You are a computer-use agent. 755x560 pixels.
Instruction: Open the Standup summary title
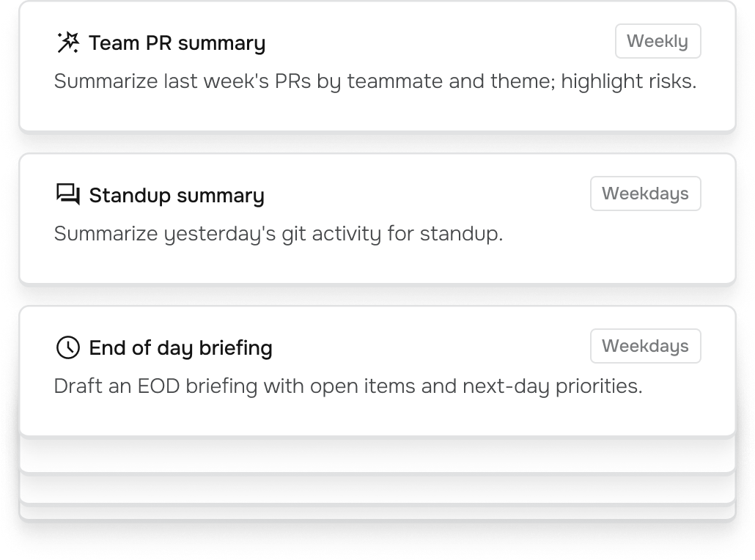pyautogui.click(x=177, y=196)
